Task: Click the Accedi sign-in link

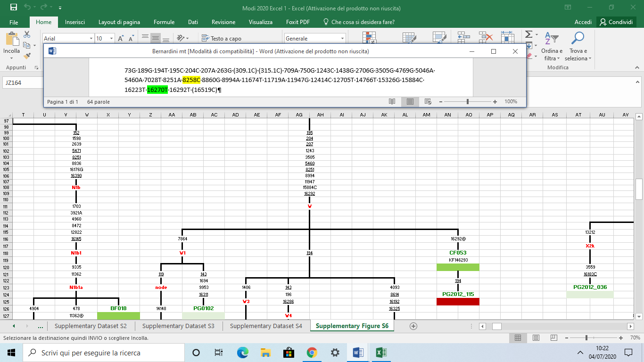Action: click(x=583, y=22)
